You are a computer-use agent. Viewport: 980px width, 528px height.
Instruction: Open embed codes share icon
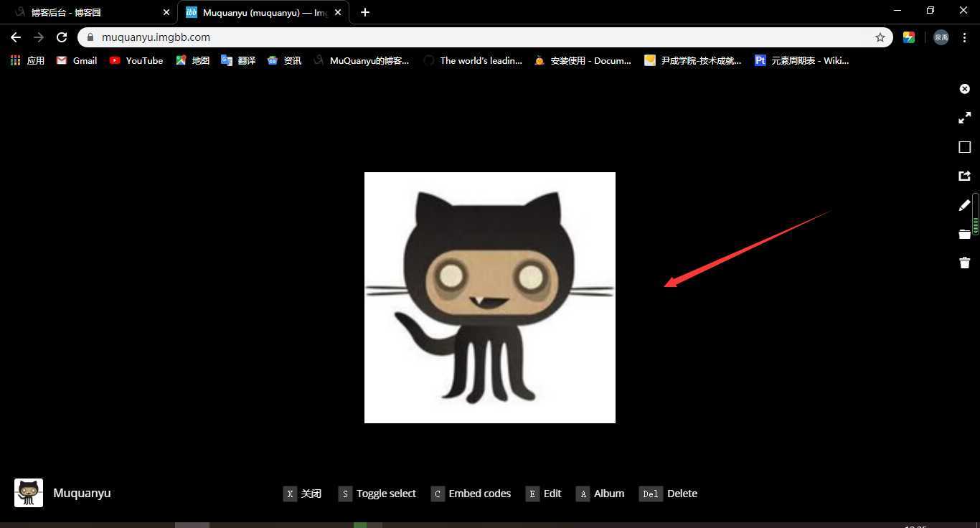965,176
